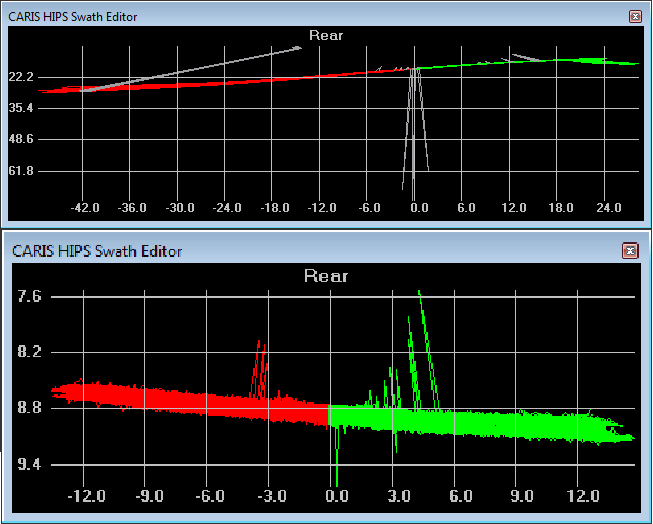Close the upper Swath Editor window
Viewport: 653px width, 524px height.
point(635,16)
